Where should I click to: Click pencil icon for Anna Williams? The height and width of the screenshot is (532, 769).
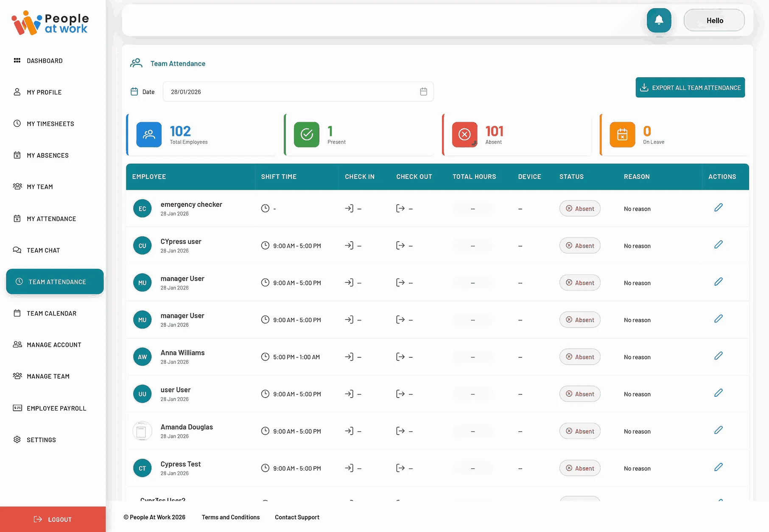[x=718, y=356]
